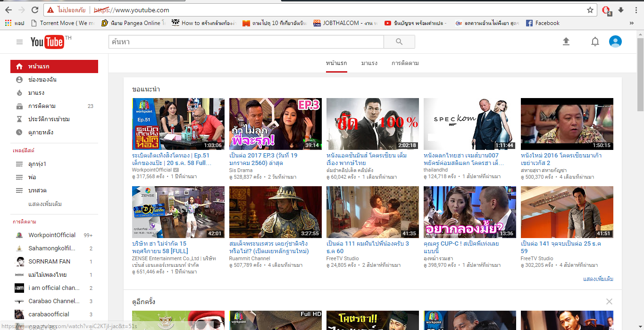The height and width of the screenshot is (330, 644).
Task: Switch to the การติดตาม tab
Action: [405, 63]
